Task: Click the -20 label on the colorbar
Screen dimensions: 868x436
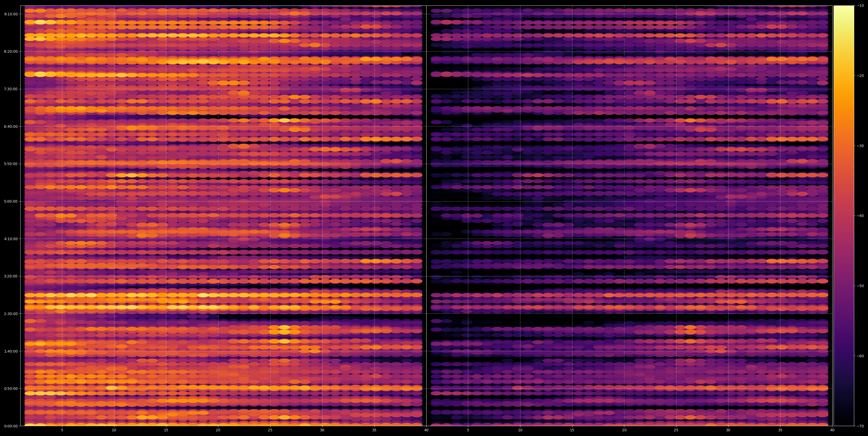Action: click(x=860, y=76)
